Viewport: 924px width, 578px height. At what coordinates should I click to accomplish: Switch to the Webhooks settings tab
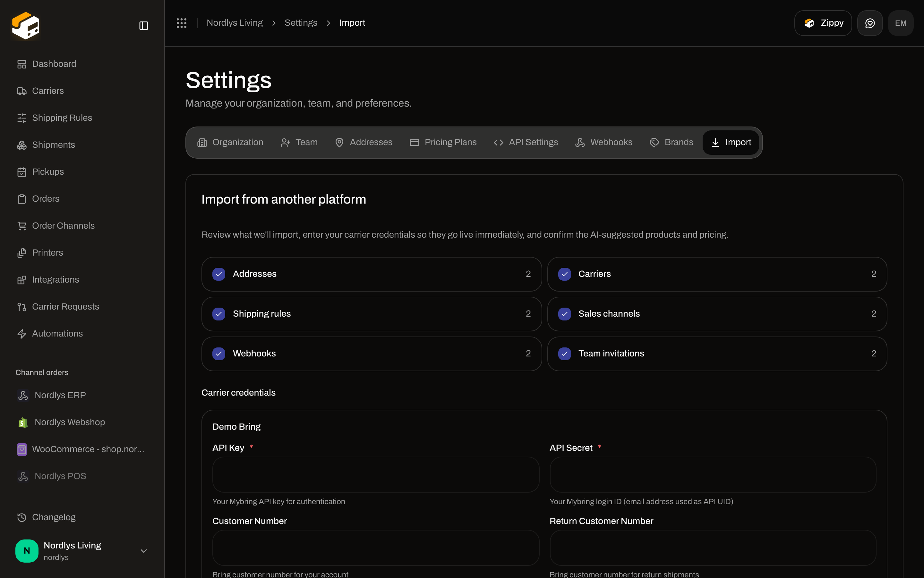point(604,142)
